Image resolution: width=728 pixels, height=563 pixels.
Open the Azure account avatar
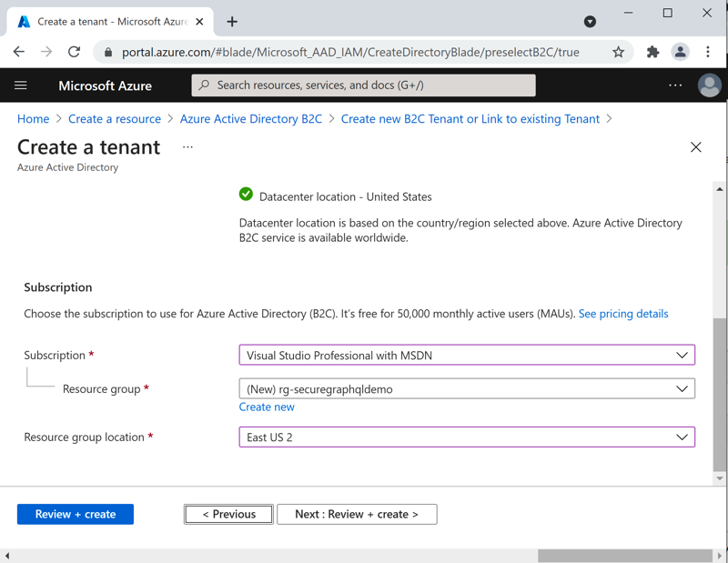click(710, 85)
